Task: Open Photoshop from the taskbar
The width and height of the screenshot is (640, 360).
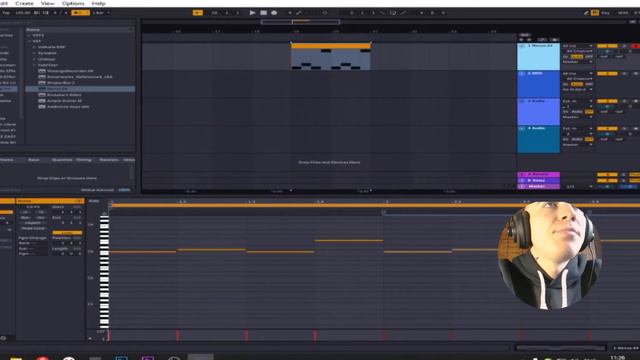Action: click(x=121, y=358)
